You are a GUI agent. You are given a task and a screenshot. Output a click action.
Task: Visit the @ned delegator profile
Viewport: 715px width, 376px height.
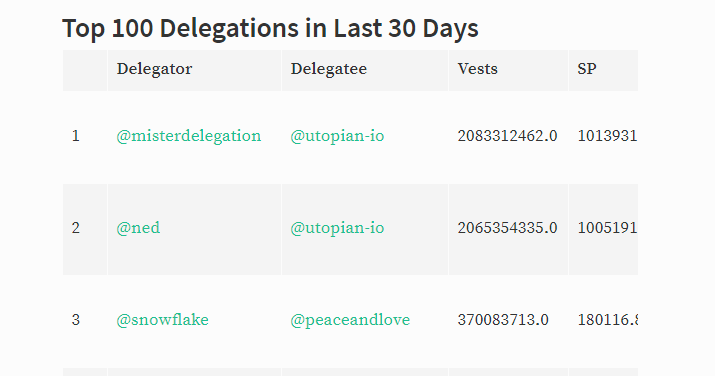click(x=138, y=228)
